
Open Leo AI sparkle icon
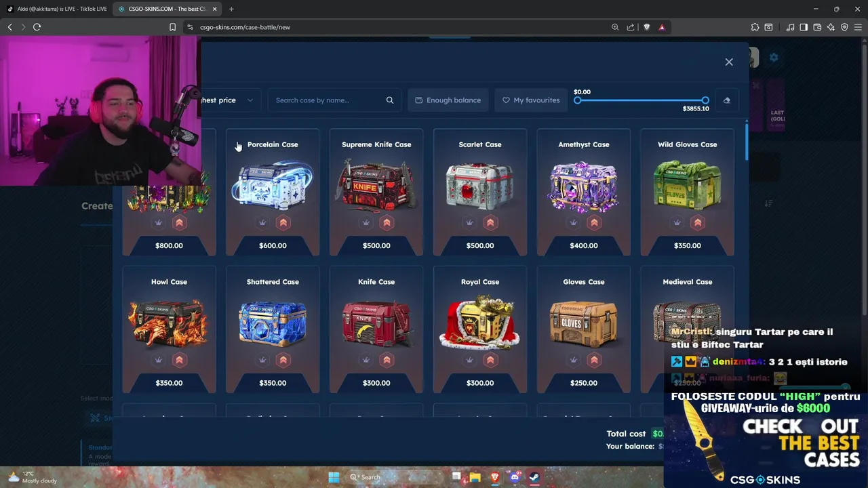pos(831,27)
